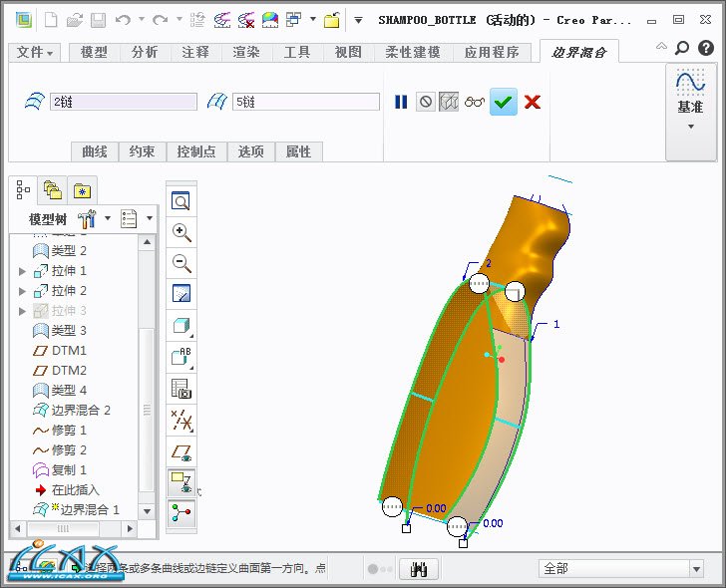This screenshot has height=588, width=726.
Task: Open the 全部 selection filter dropdown
Action: 622,568
